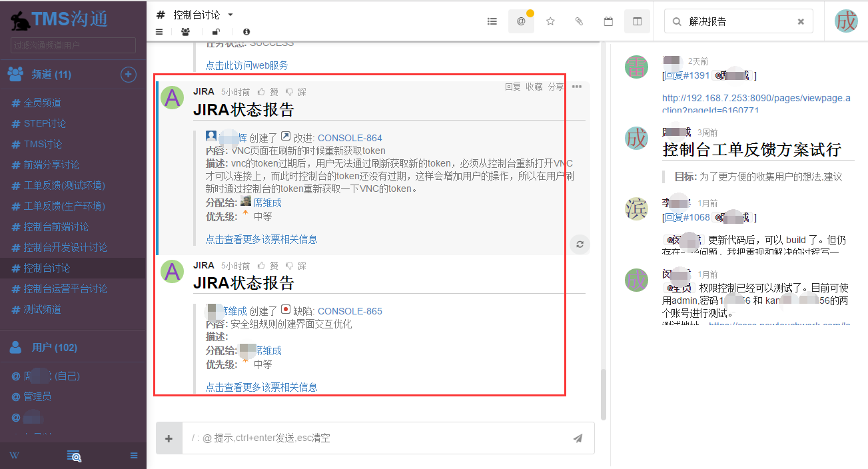Click refresh icon on first JIRA message
Screen dimensions: 868x469
coord(580,244)
